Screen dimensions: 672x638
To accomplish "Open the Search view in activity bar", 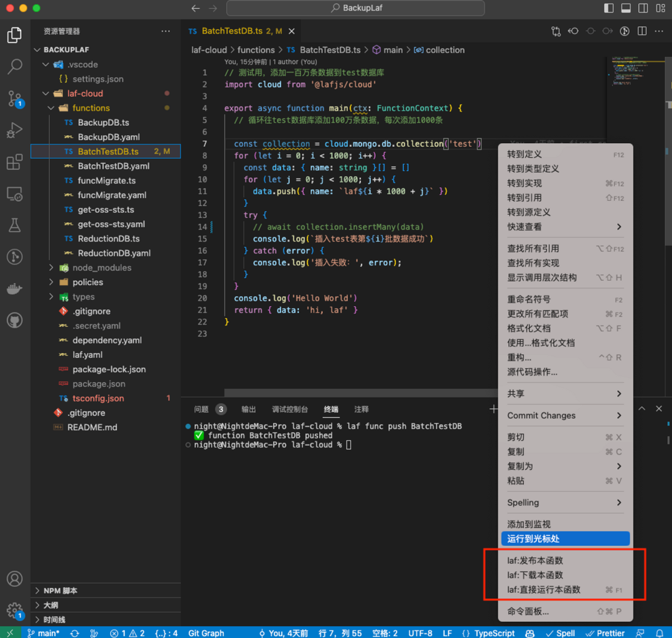I will click(14, 67).
